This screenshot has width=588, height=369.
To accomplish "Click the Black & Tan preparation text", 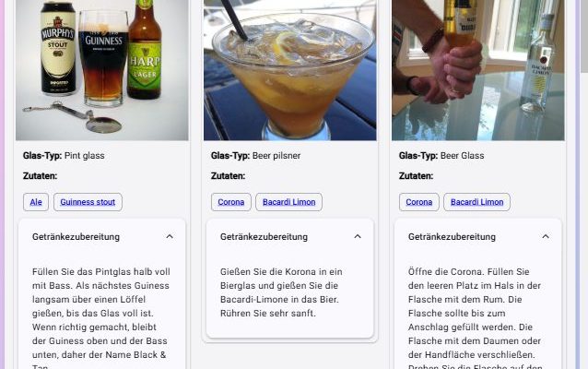I will click(x=101, y=317).
